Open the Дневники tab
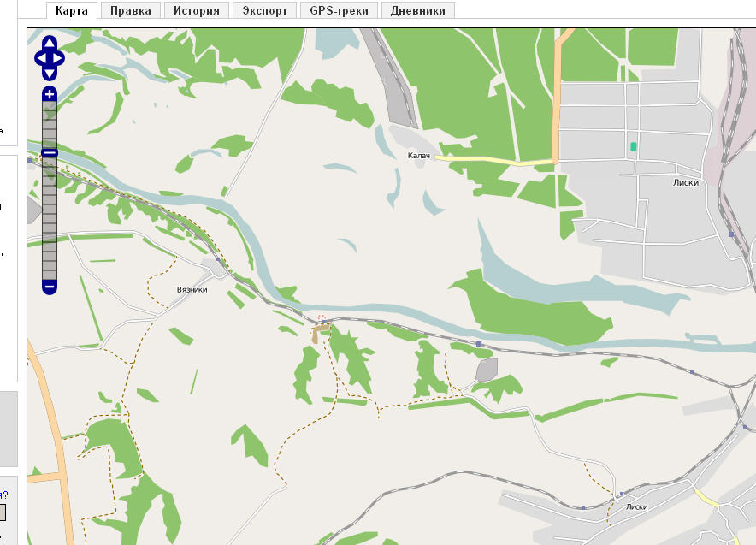 click(418, 10)
